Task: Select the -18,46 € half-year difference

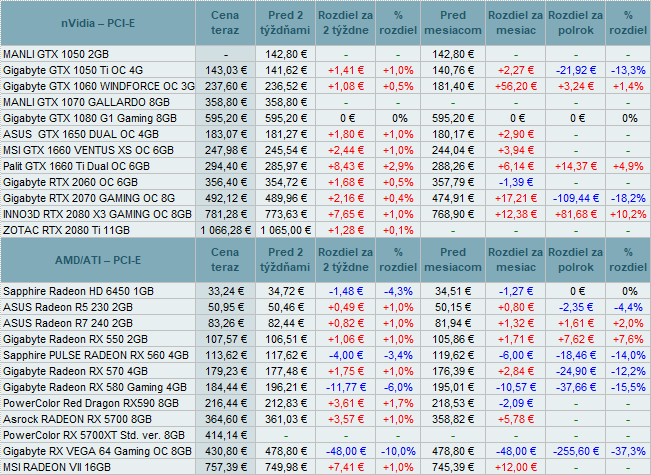Action: tap(576, 355)
